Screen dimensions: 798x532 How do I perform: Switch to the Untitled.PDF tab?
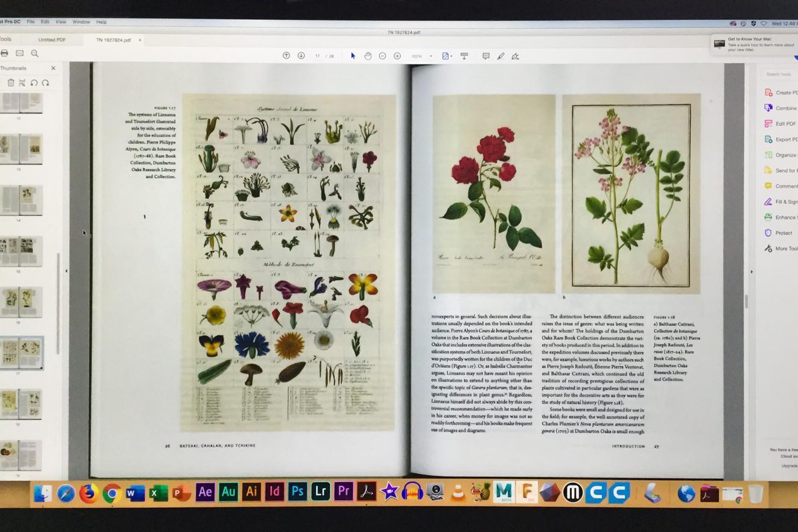pyautogui.click(x=52, y=40)
